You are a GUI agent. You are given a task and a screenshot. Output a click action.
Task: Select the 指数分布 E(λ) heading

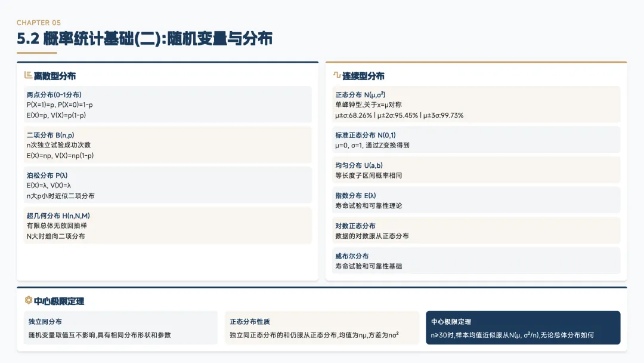pos(355,196)
